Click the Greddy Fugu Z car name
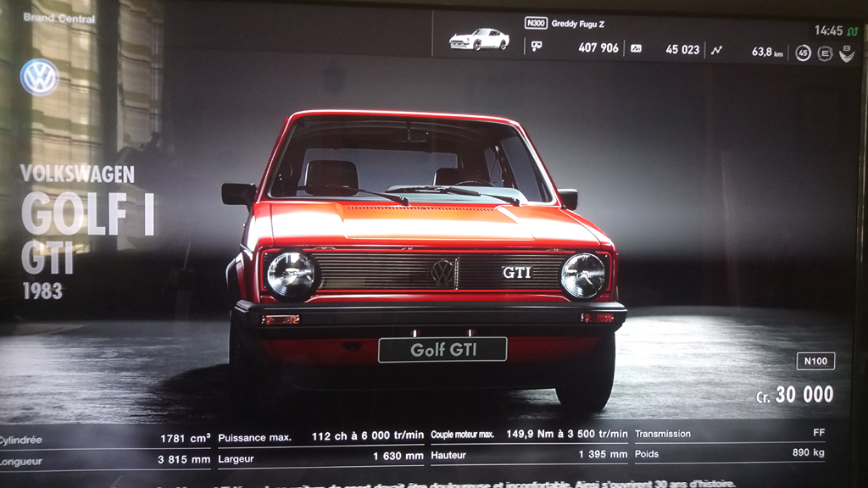This screenshot has width=868, height=488. pyautogui.click(x=578, y=24)
